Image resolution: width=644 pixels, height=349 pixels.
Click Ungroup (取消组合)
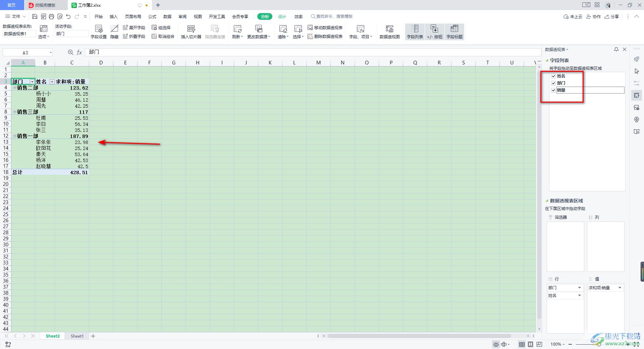click(163, 36)
